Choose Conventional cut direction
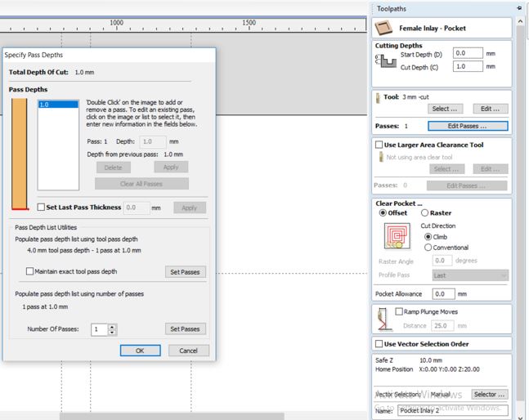 (x=428, y=248)
